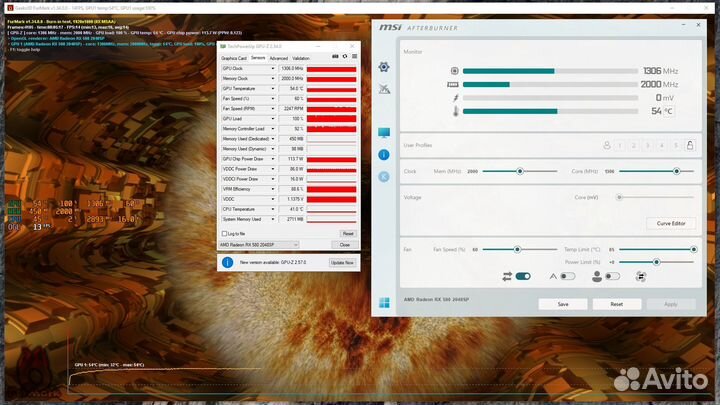This screenshot has width=720, height=405.
Task: Click the Windows startup icon in Afterburner
Action: pos(384,303)
